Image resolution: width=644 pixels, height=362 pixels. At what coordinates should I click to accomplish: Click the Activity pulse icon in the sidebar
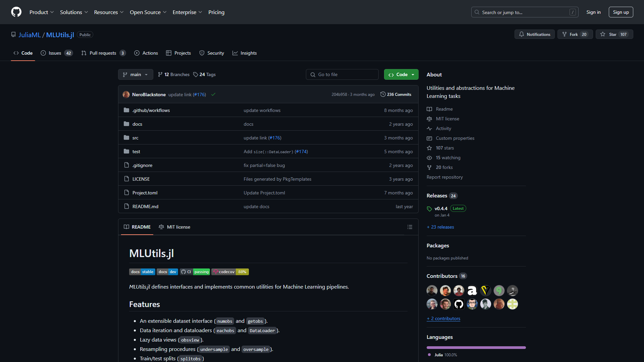(429, 128)
